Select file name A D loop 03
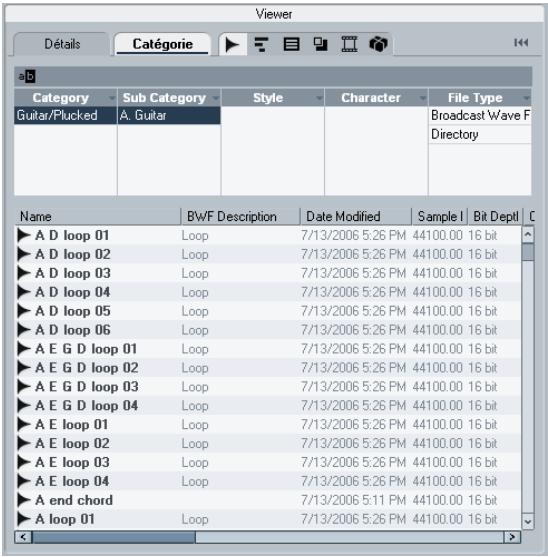This screenshot has height=557, width=548. 73,273
